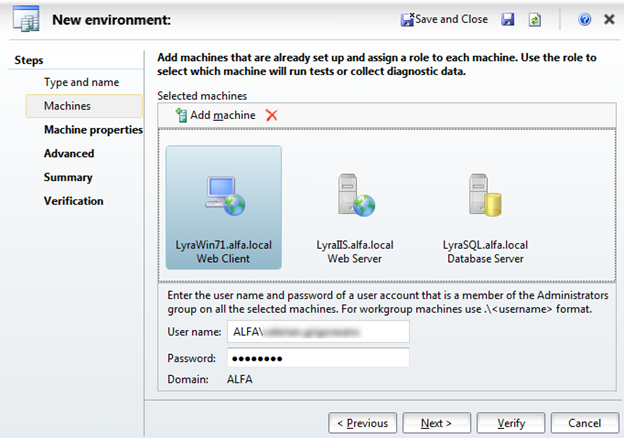Click the green Refresh icon
Image resolution: width=624 pixels, height=438 pixels.
tap(534, 19)
